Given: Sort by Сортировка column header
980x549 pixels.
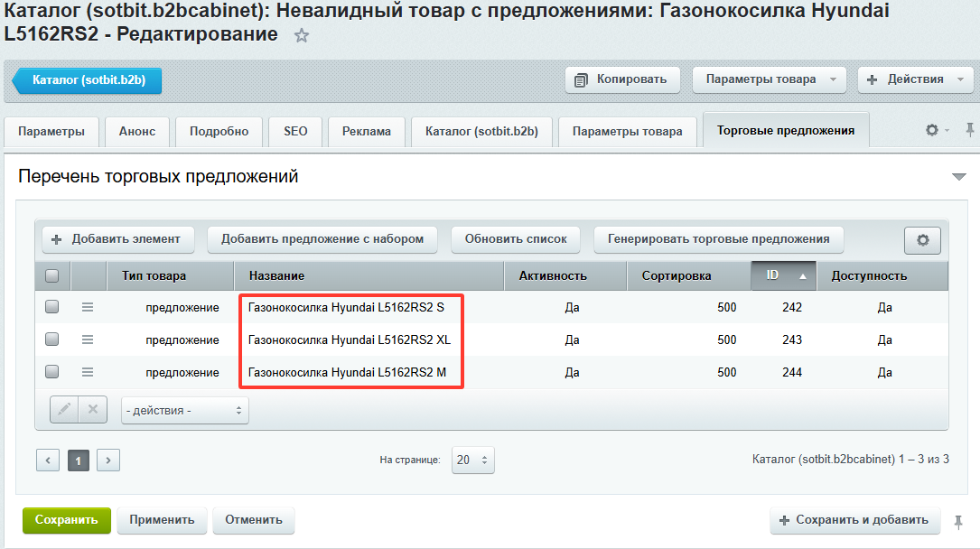Looking at the screenshot, I should point(689,275).
